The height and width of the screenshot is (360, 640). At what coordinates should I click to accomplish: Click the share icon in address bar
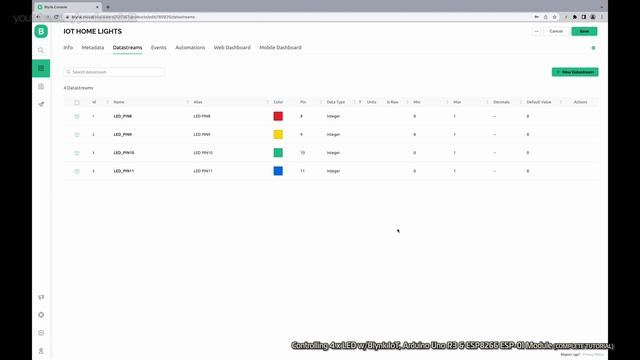coord(546,17)
